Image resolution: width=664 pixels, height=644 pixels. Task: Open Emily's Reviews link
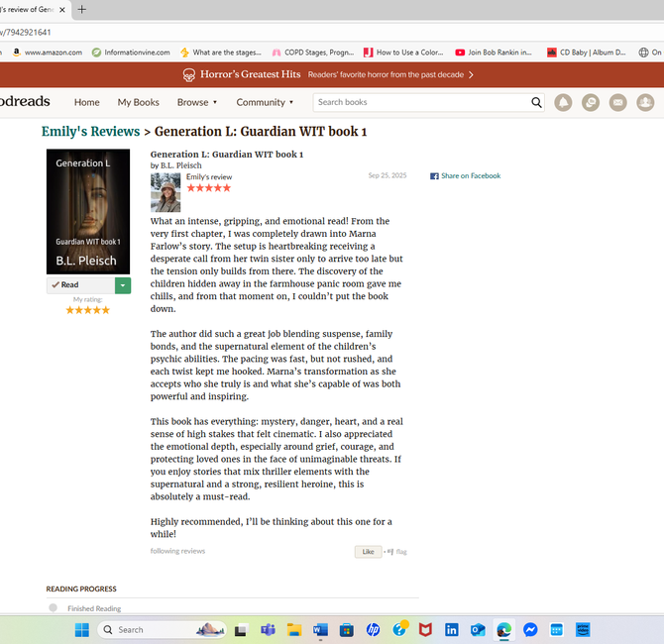(90, 132)
